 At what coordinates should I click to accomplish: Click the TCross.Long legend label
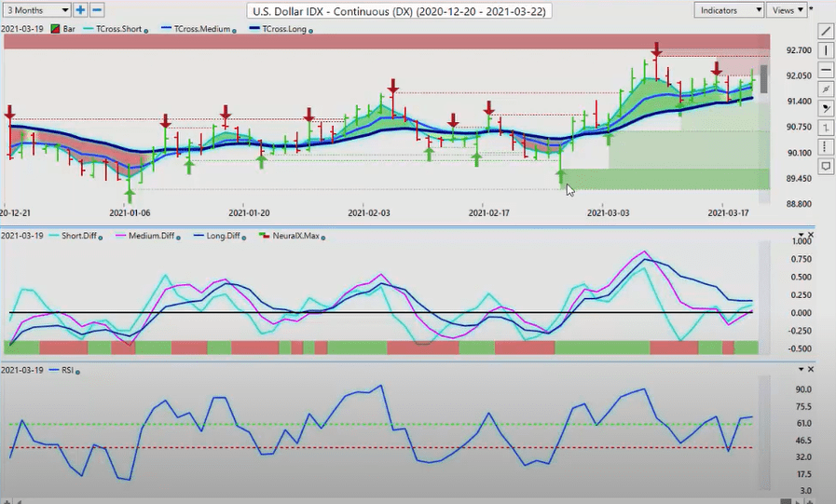284,29
